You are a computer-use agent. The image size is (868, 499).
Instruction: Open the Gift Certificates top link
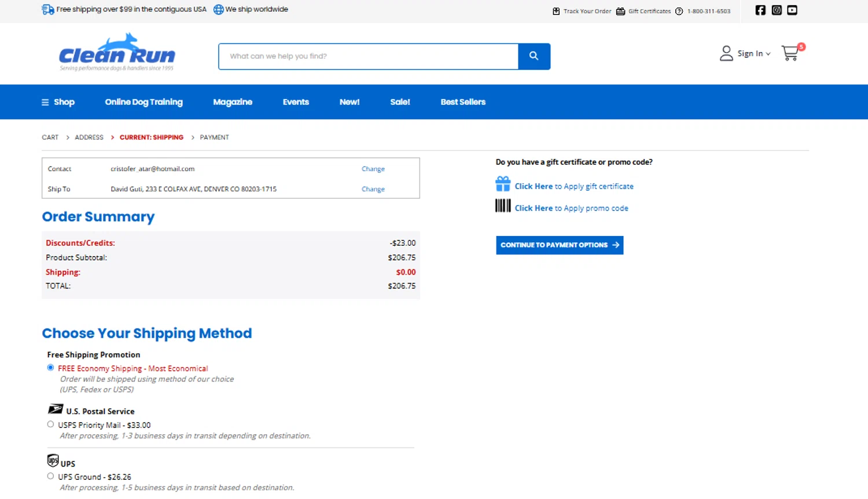(649, 11)
